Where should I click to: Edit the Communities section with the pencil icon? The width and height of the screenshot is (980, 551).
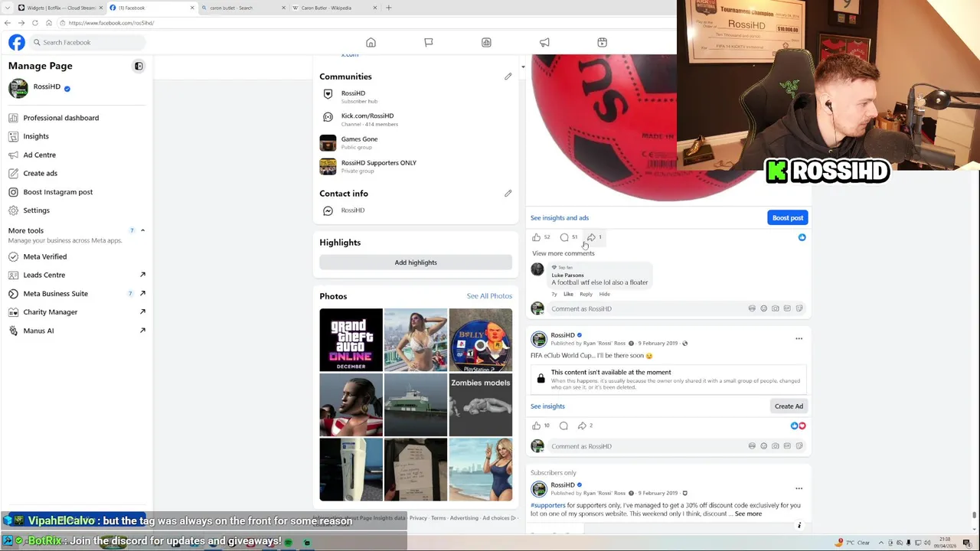(508, 77)
